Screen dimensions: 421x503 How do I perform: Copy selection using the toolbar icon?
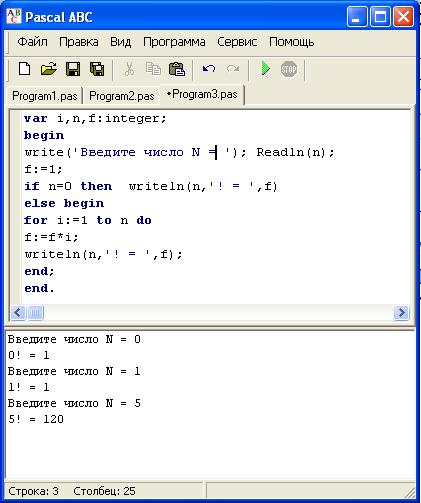(153, 69)
